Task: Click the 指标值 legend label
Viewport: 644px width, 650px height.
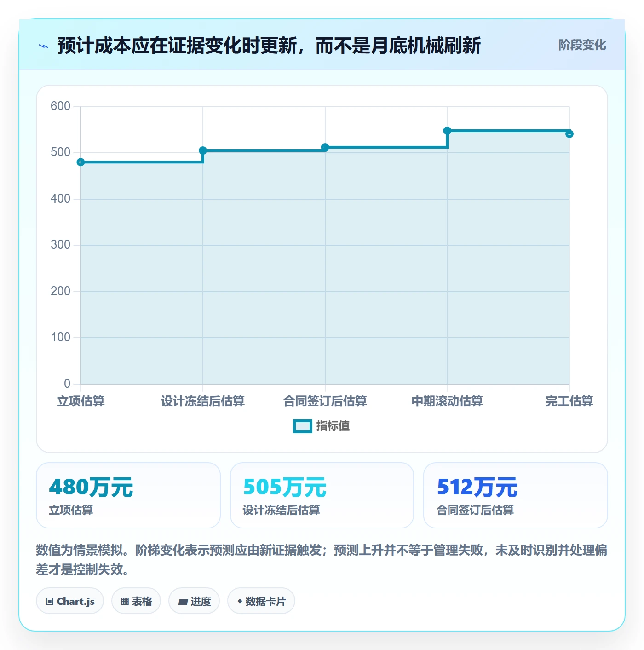Action: pyautogui.click(x=333, y=426)
